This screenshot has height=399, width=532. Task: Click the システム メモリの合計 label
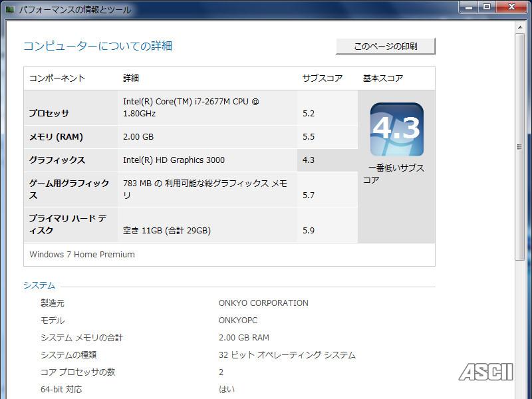coord(81,338)
